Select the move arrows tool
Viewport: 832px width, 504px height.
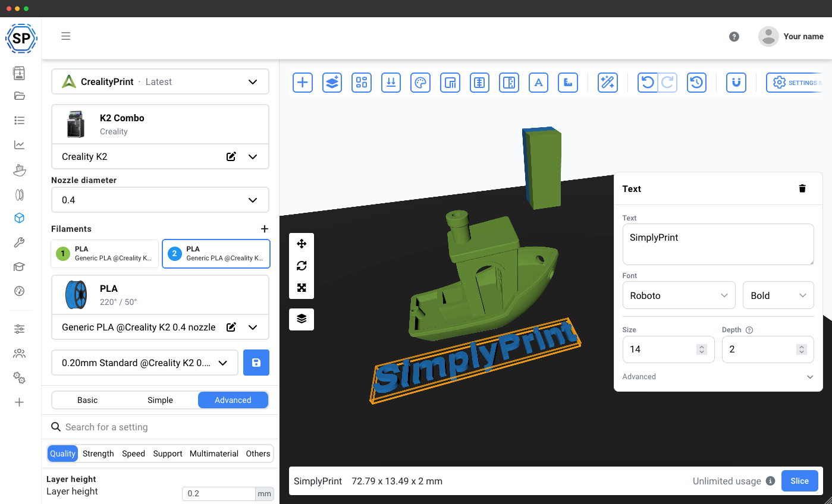pos(302,244)
